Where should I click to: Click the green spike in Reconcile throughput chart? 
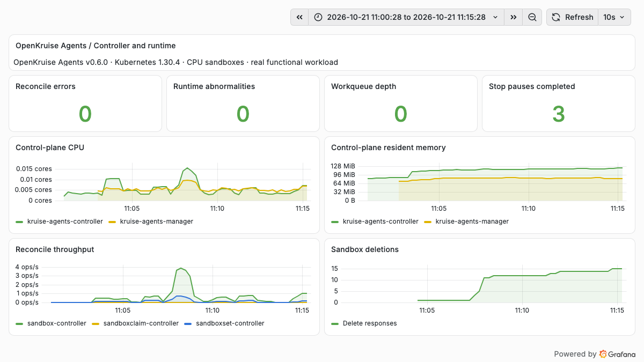pyautogui.click(x=181, y=269)
